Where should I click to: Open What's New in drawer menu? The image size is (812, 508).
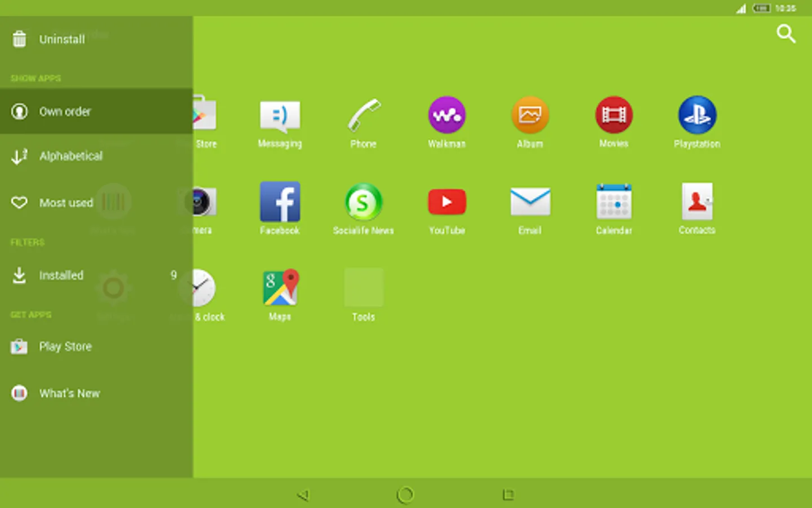click(x=96, y=393)
